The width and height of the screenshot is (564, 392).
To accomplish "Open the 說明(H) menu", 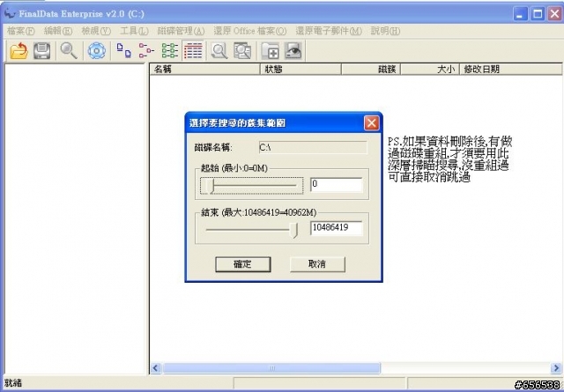I will pos(385,32).
